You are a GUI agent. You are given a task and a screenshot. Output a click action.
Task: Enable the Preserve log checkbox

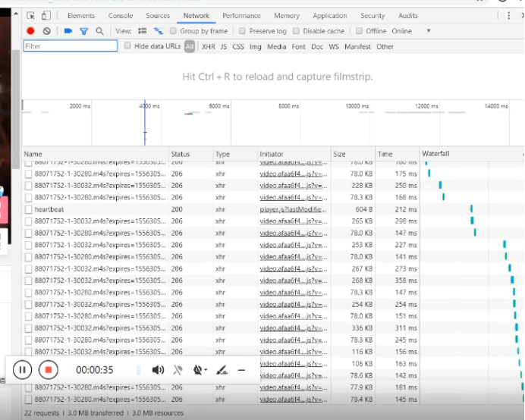coord(242,31)
